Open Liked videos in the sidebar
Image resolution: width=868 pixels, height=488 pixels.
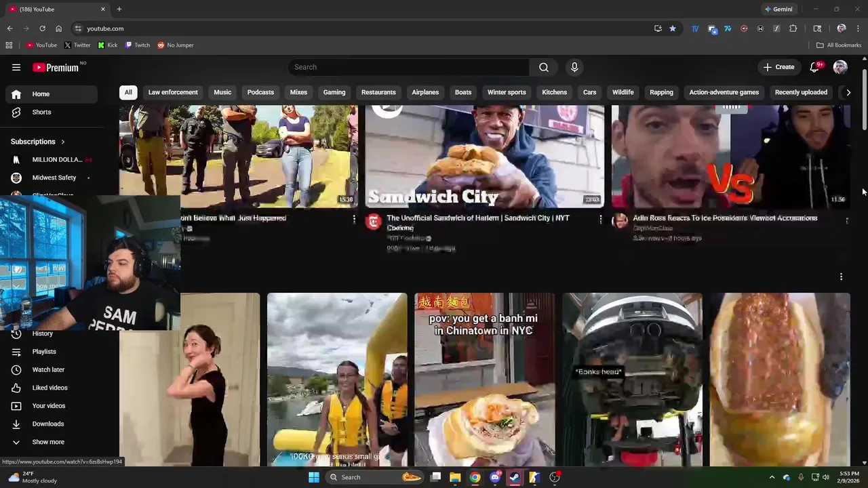pos(52,388)
